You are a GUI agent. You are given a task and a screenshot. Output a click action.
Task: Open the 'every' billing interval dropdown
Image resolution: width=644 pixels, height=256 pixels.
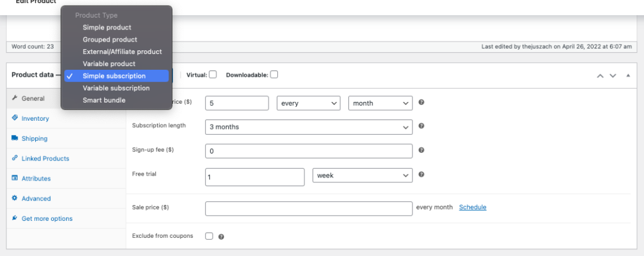point(308,103)
